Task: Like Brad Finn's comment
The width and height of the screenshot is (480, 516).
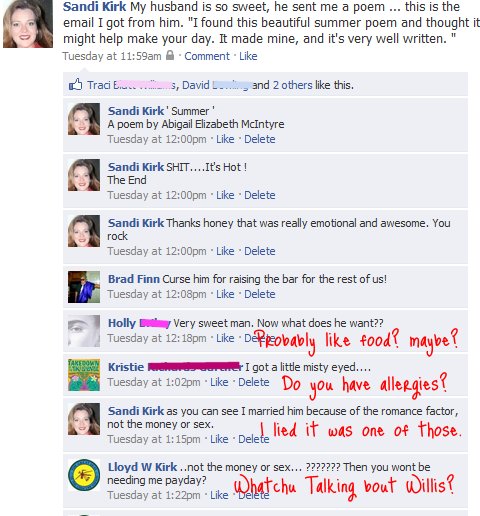Action: coord(225,294)
